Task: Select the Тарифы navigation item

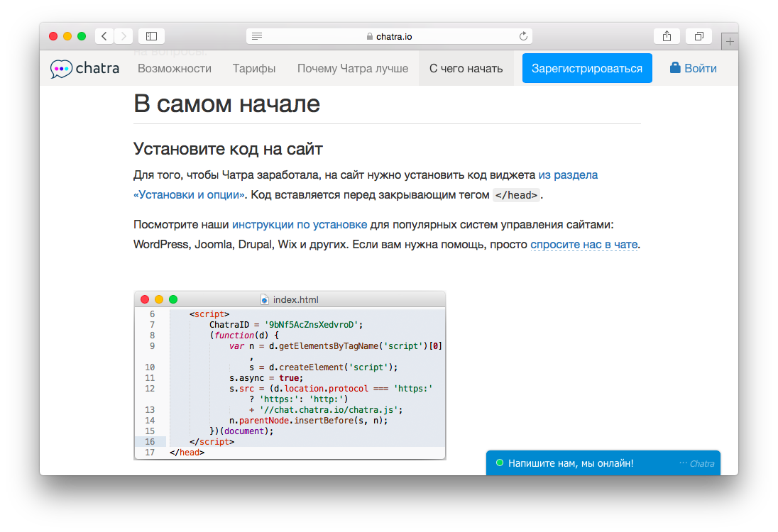Action: coord(254,69)
